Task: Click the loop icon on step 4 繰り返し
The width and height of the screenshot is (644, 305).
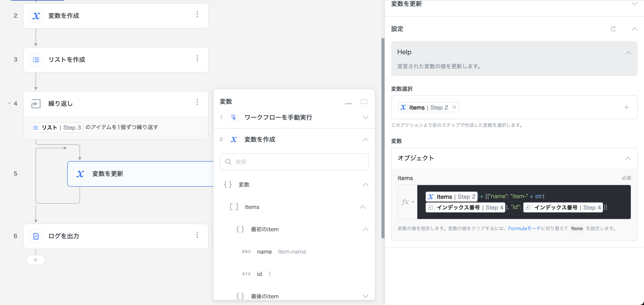Action: [x=36, y=104]
